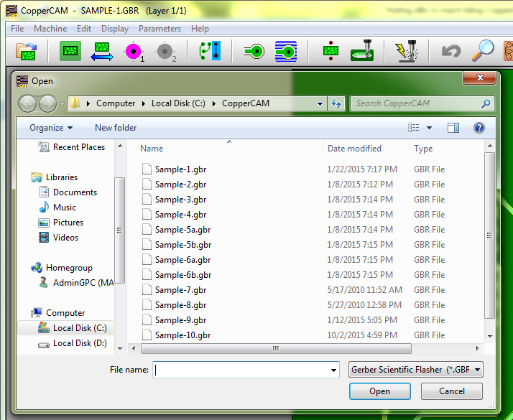This screenshot has width=513, height=420.
Task: Open the Organize dropdown menu
Action: click(x=51, y=128)
